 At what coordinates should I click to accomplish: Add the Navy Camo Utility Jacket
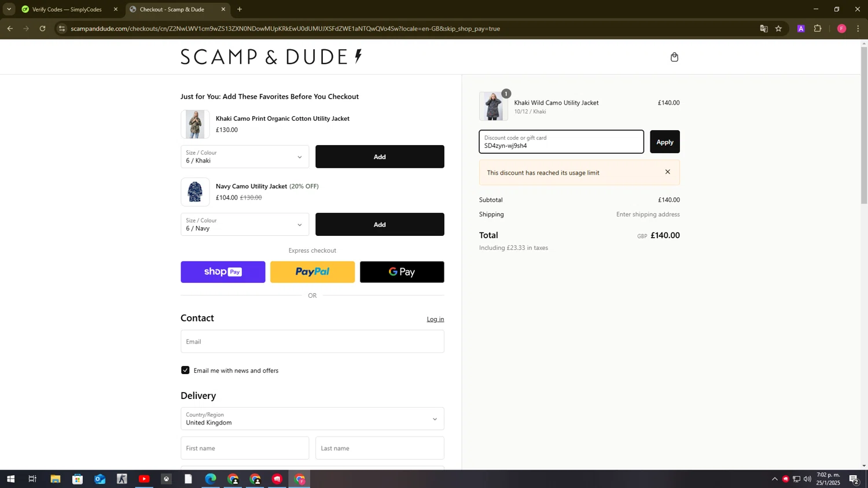pyautogui.click(x=380, y=224)
